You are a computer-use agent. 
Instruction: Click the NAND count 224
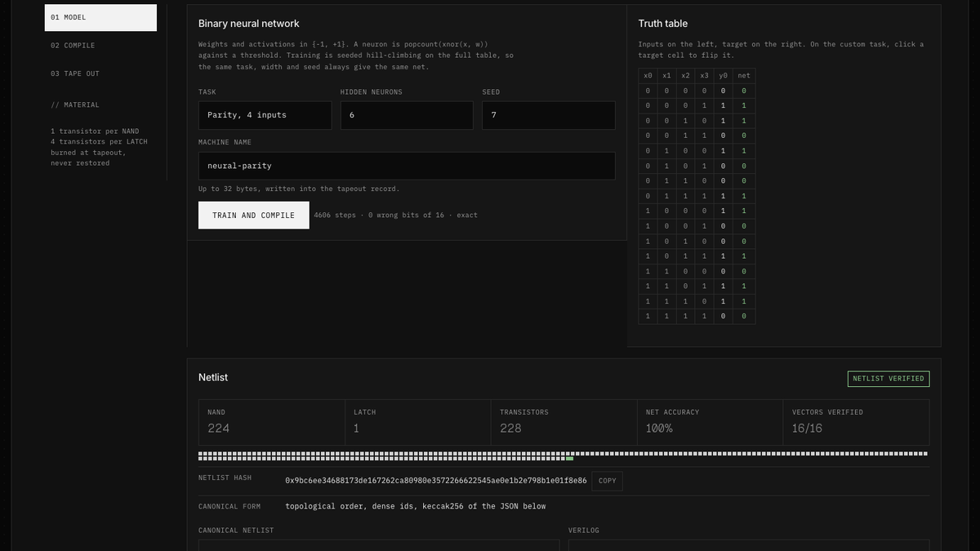(219, 429)
